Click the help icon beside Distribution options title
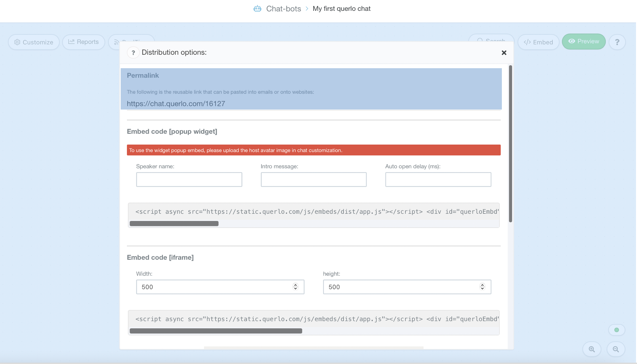The image size is (637, 364). point(133,52)
